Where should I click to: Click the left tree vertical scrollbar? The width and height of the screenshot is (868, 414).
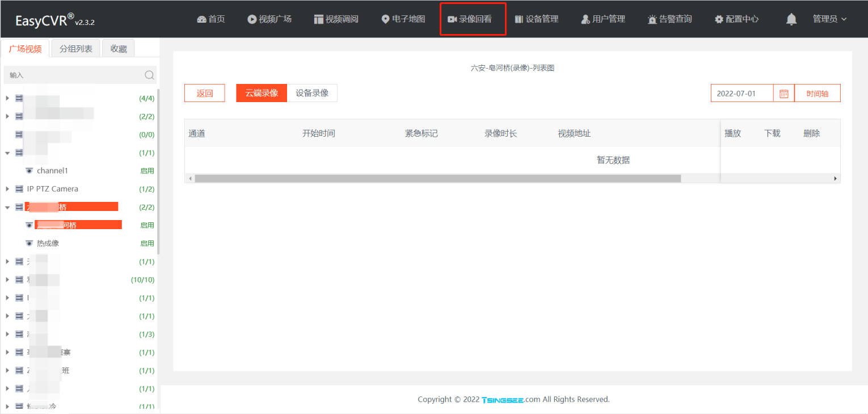158,171
